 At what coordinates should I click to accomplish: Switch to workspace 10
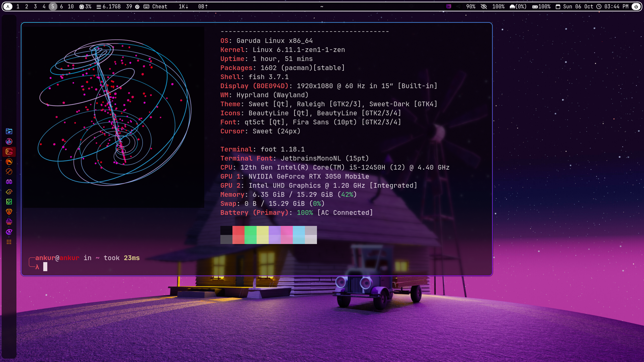pyautogui.click(x=70, y=7)
